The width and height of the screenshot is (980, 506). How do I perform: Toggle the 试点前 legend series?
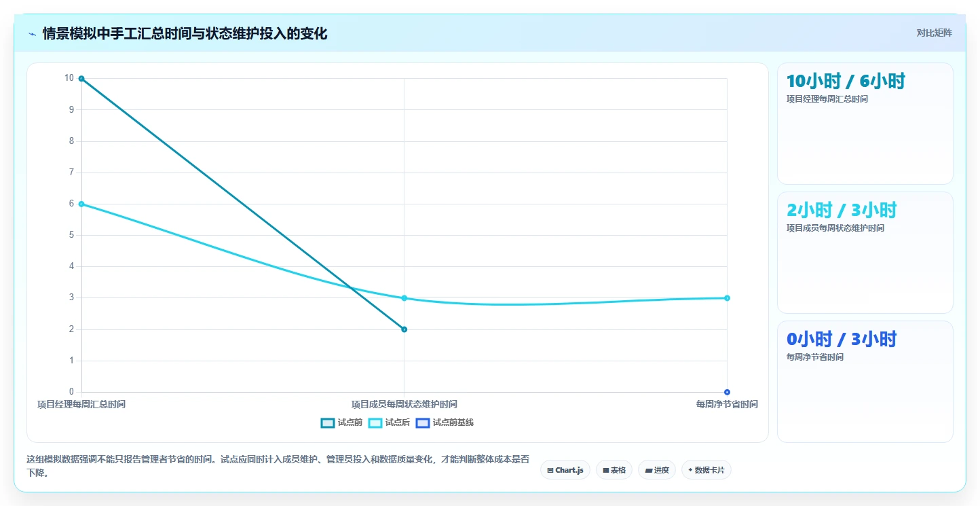(341, 422)
